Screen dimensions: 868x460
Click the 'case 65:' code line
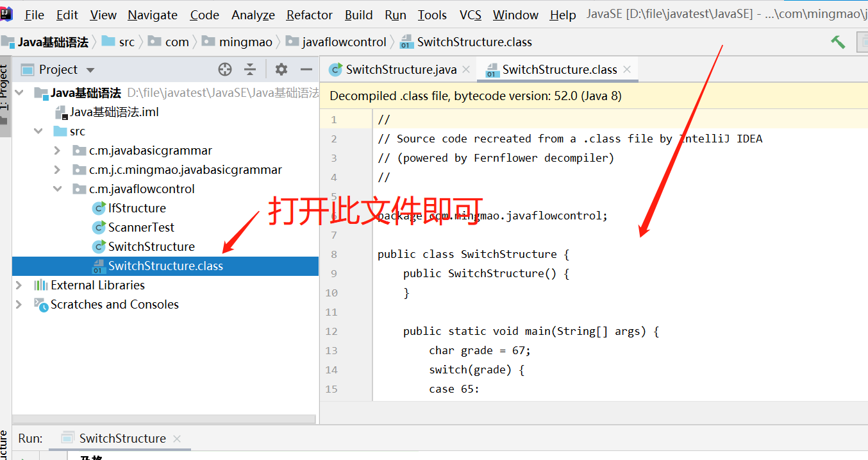(x=454, y=389)
